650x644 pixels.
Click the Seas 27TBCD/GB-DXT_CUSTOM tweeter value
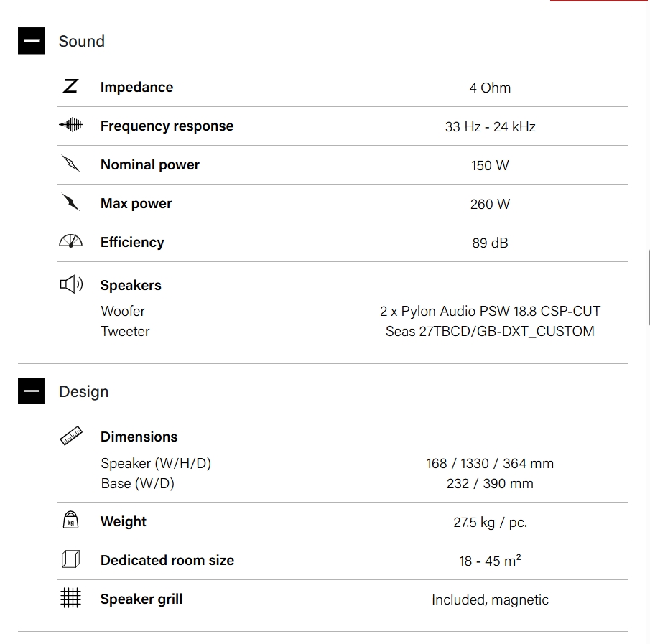tap(490, 332)
